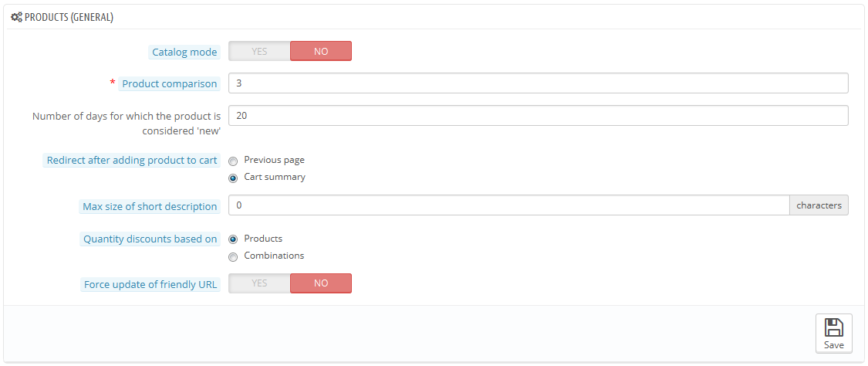
Task: Choose Products for quantity discounts
Action: (233, 239)
